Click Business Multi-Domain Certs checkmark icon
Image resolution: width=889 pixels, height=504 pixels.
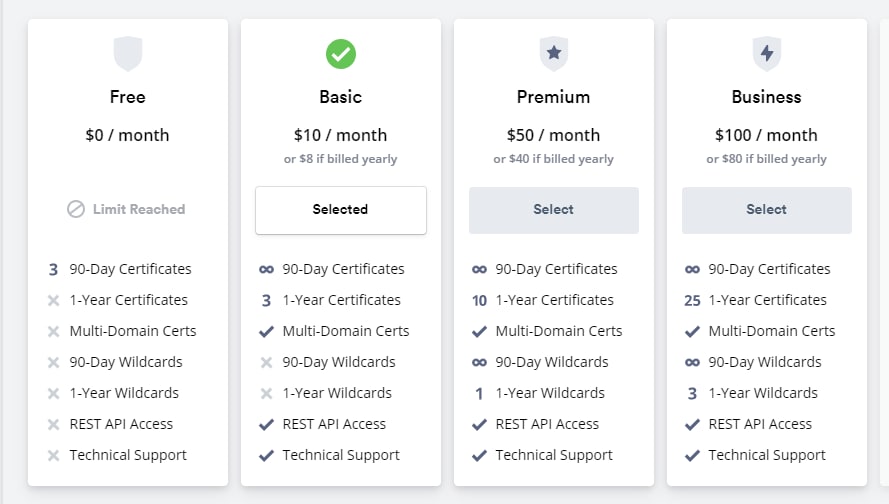(x=692, y=331)
